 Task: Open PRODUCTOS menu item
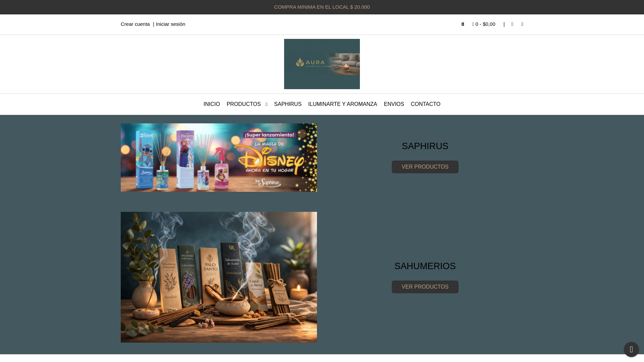pos(244,104)
